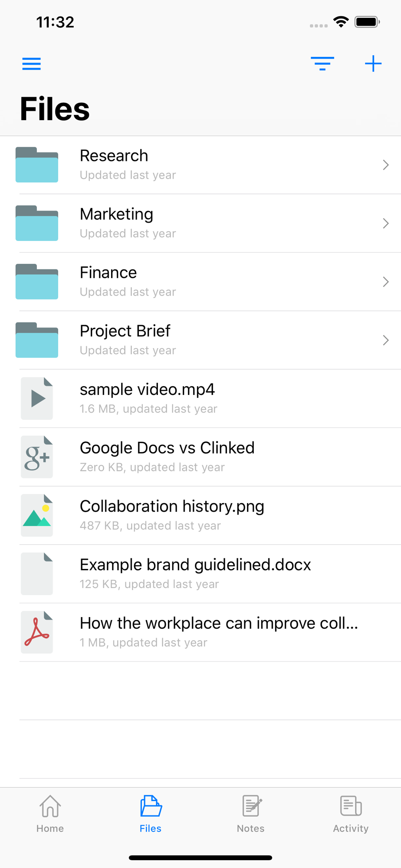Select the Files tab
Viewport: 401px width, 868px height.
coord(151,814)
